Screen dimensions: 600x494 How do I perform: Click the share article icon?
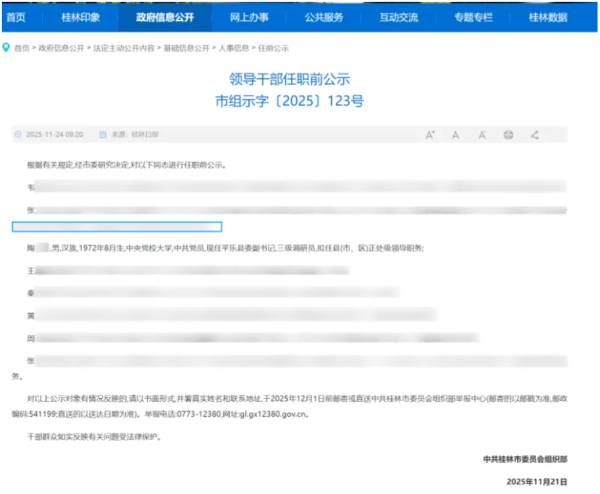tap(534, 134)
